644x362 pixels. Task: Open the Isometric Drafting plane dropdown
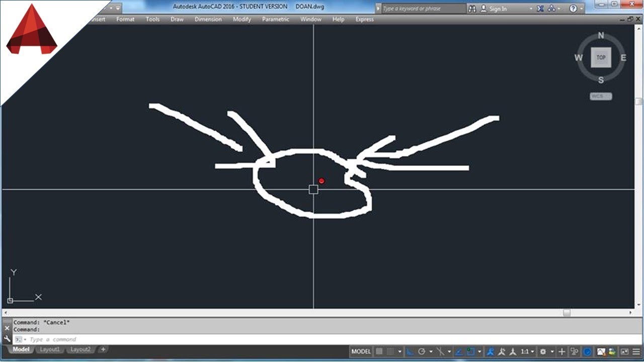coord(449,351)
